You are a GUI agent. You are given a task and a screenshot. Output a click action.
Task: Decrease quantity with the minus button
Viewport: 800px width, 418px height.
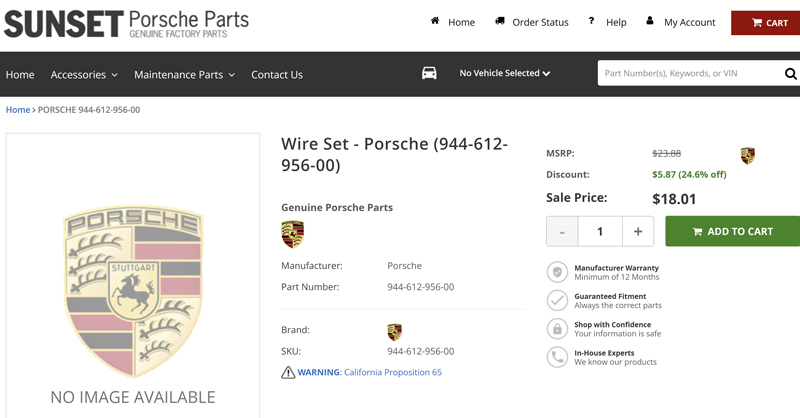click(x=562, y=231)
